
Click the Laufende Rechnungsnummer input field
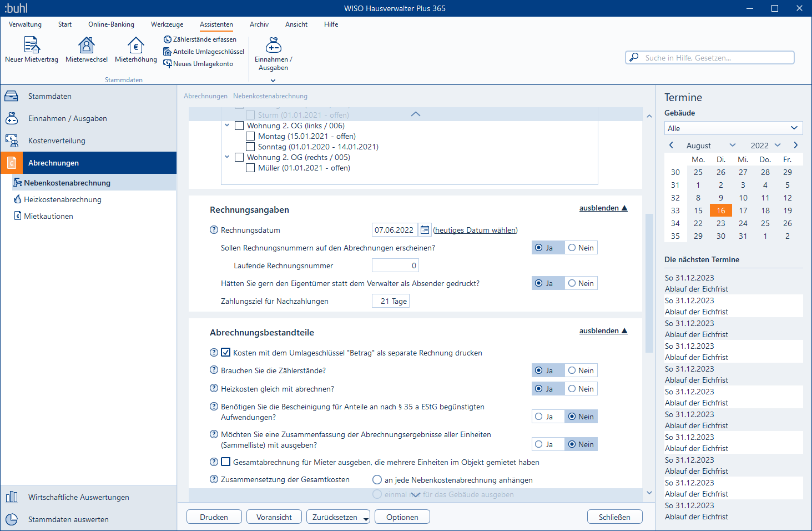[395, 265]
